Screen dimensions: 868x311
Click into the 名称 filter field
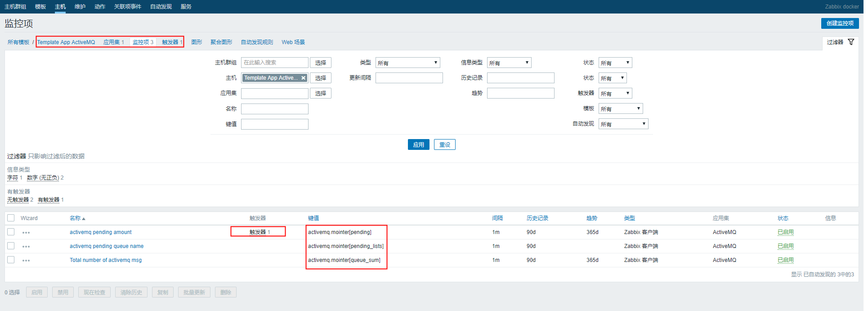274,109
